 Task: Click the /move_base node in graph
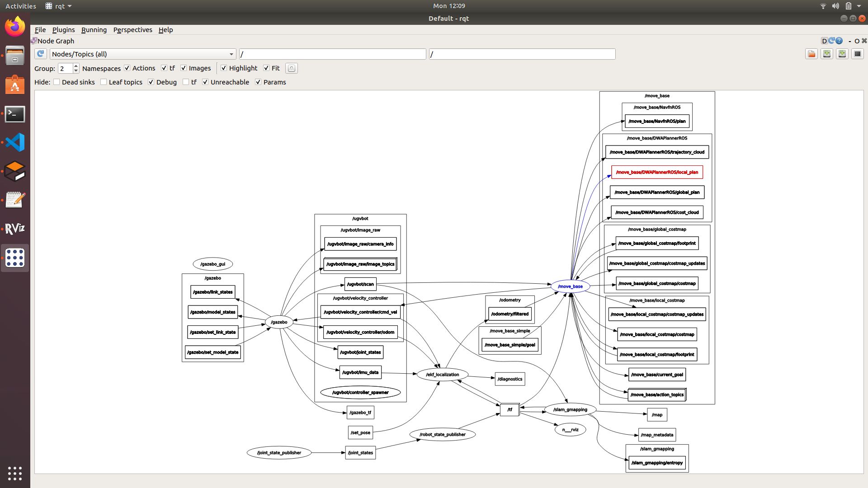tap(570, 286)
